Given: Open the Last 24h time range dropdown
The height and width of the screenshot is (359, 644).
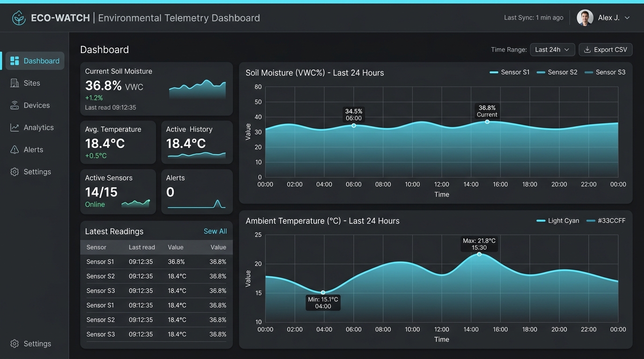Looking at the screenshot, I should (552, 50).
